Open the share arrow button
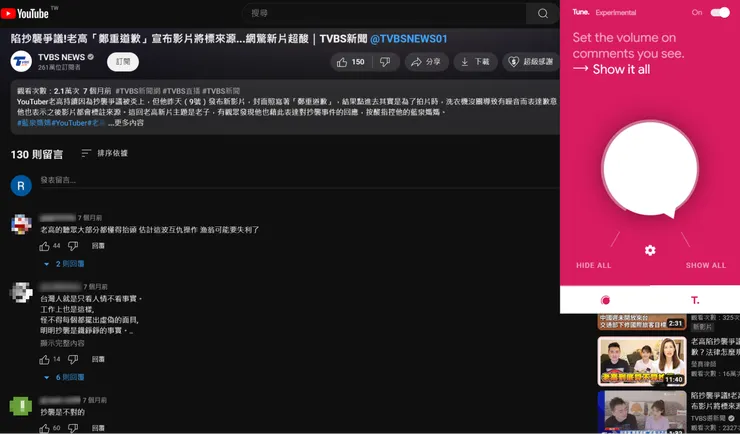 (426, 62)
